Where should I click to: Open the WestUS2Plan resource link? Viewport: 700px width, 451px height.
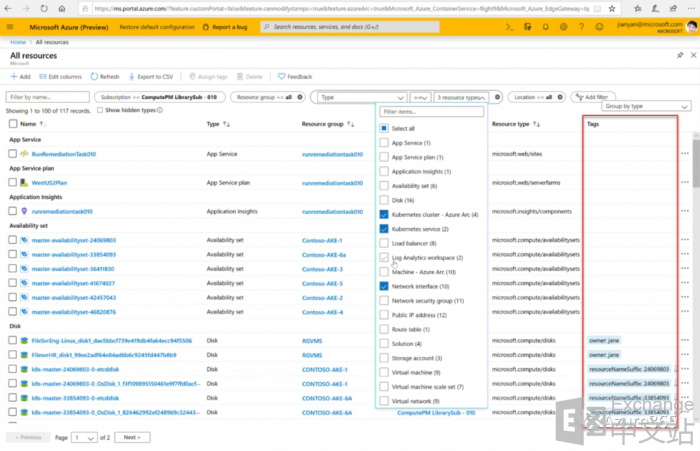[49, 183]
